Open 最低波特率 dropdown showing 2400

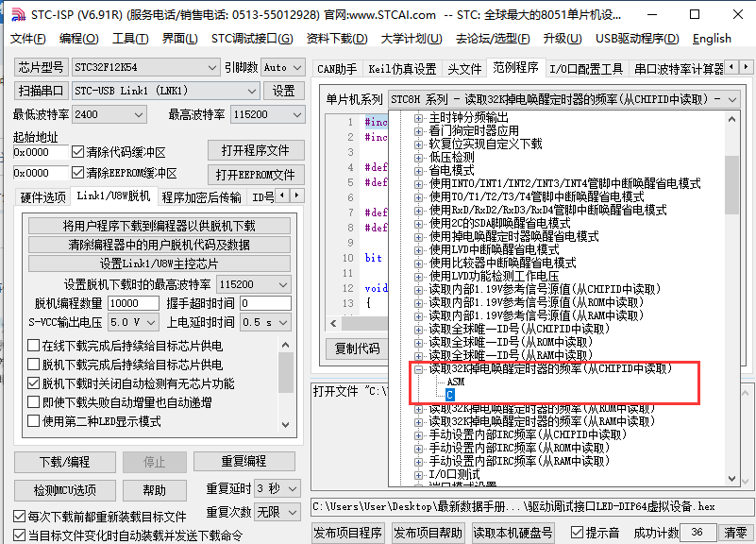[x=109, y=115]
